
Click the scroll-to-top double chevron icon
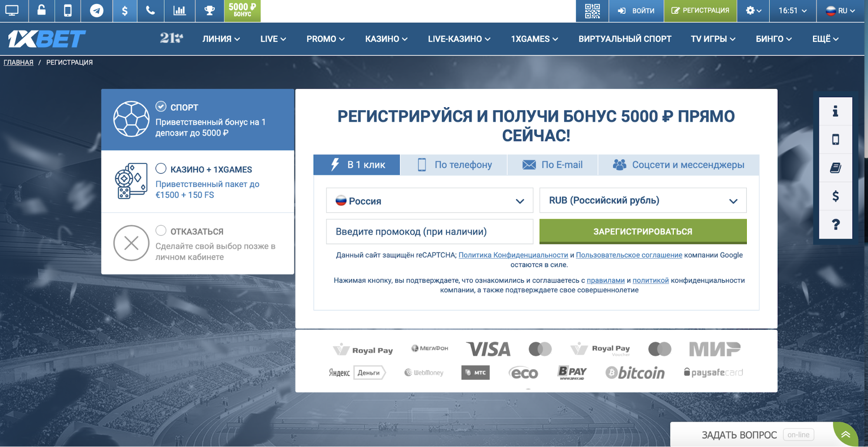click(845, 434)
